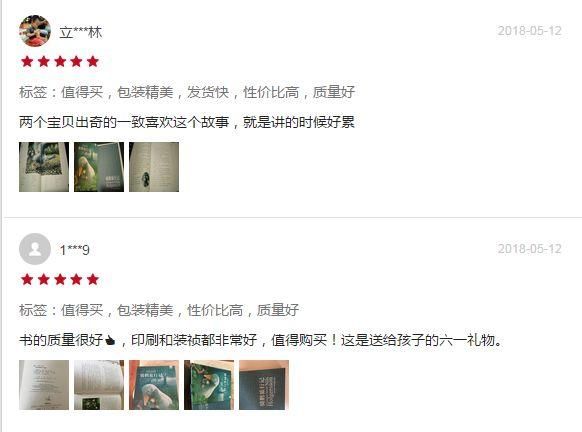
Task: Open fourth thumbnail showing green book cover
Action: (x=209, y=385)
